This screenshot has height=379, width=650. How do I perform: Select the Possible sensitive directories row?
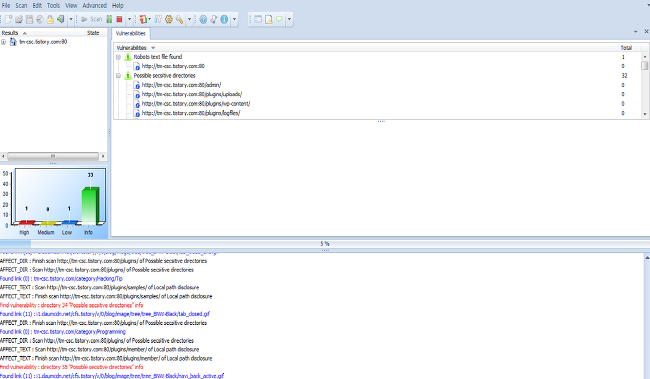pos(377,75)
